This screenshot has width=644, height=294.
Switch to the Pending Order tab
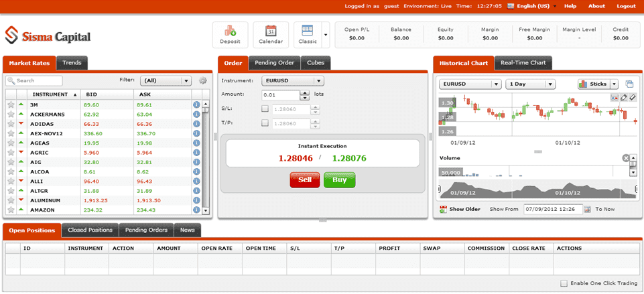coord(274,63)
